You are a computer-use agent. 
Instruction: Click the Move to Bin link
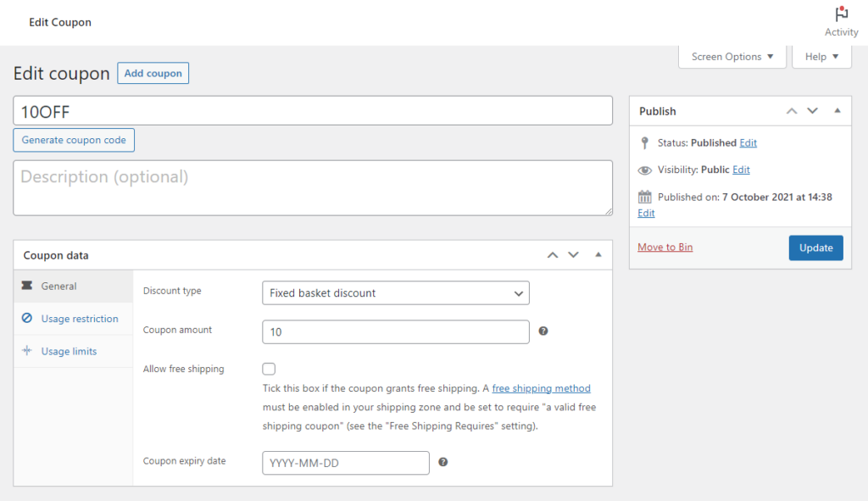pos(665,248)
